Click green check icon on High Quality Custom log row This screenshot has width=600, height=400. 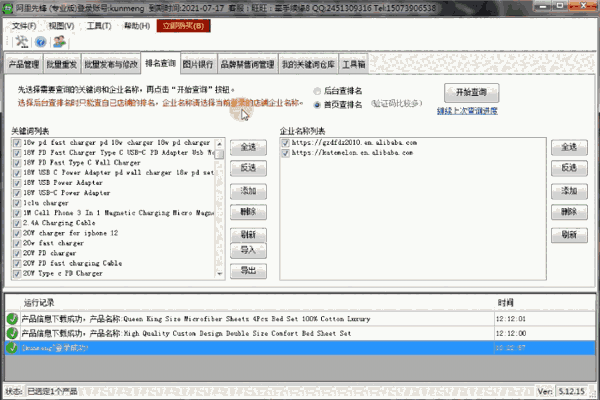pyautogui.click(x=12, y=332)
